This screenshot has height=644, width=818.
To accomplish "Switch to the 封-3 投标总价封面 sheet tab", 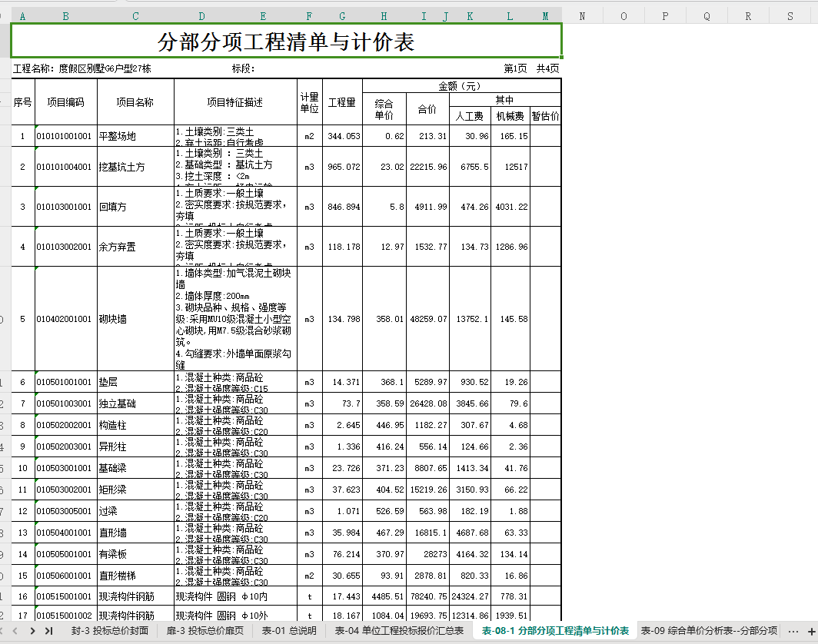I will pos(109,631).
